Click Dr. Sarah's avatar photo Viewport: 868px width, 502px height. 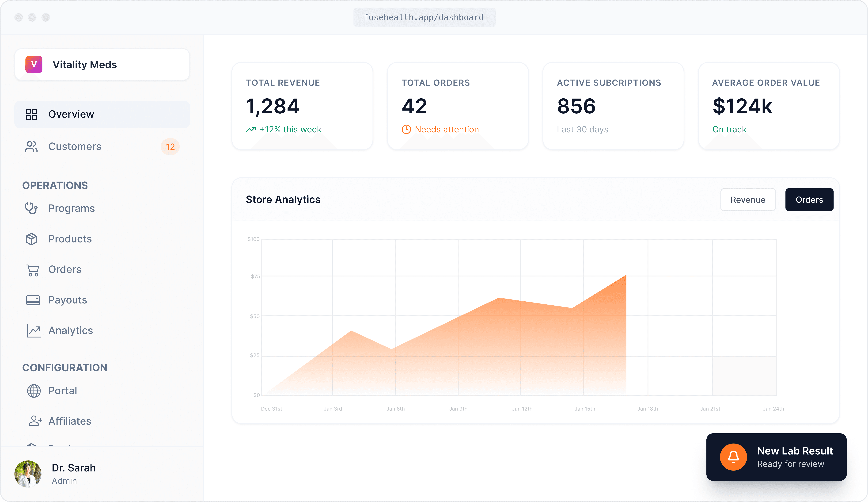pos(28,474)
